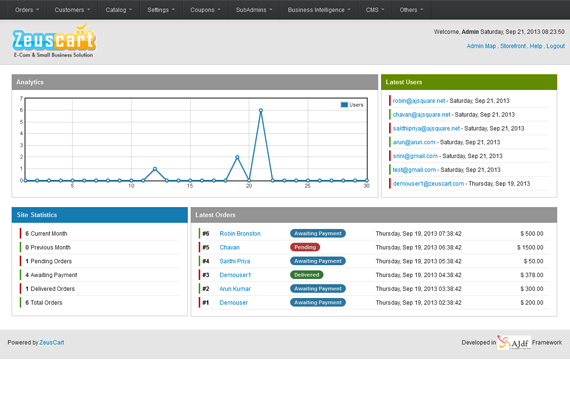
Task: Open the ZeusCart footer link
Action: pos(52,343)
